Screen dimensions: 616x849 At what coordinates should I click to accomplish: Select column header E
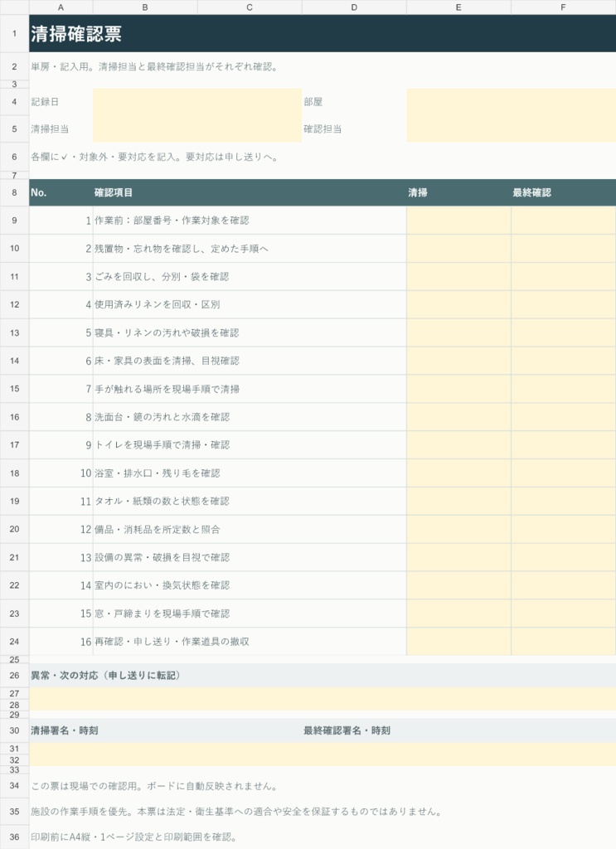tap(458, 7)
